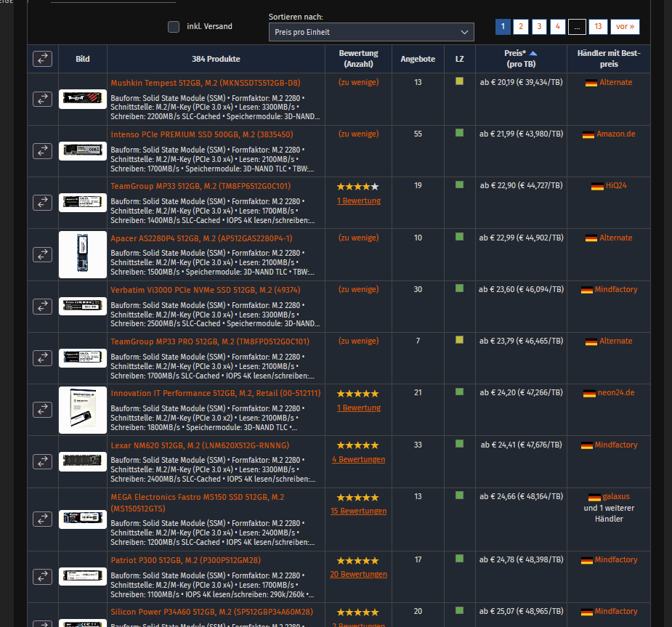Click star rating of Lexar NM620
Image resolution: width=672 pixels, height=627 pixels.
(358, 445)
